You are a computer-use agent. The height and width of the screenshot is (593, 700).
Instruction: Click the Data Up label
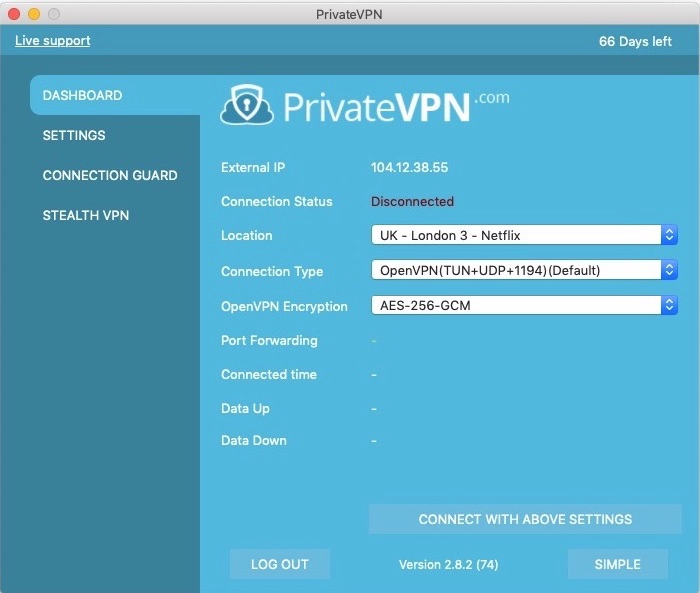[245, 409]
